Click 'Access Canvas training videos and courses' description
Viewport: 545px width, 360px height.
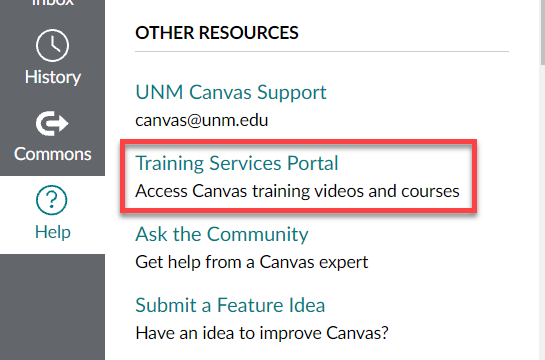(x=298, y=191)
